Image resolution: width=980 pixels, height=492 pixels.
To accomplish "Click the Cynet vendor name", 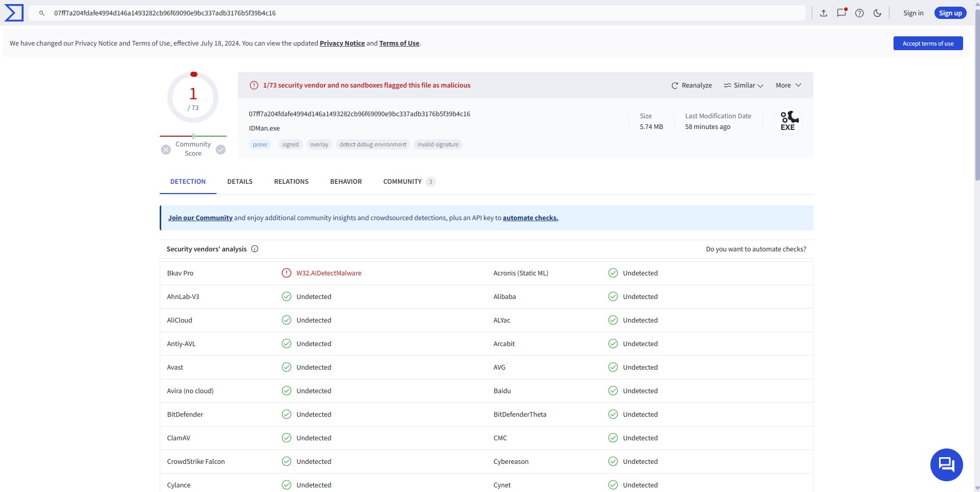I will pos(502,485).
